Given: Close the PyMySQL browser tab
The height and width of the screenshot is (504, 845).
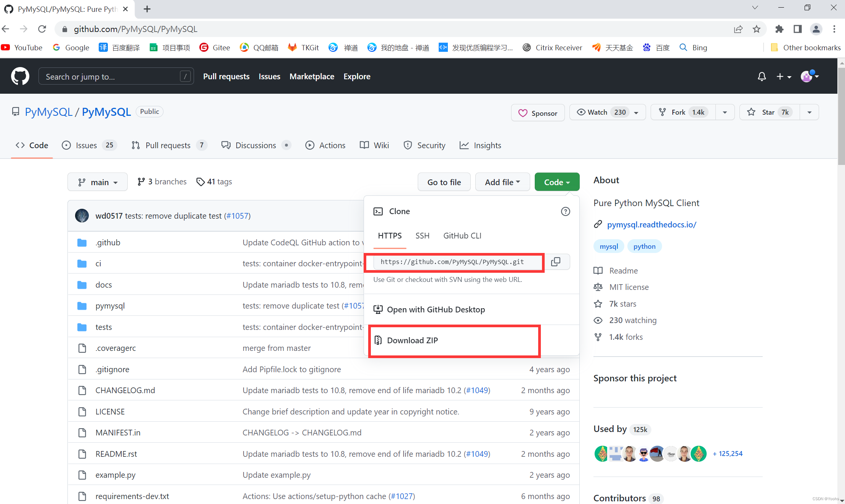Looking at the screenshot, I should point(125,9).
